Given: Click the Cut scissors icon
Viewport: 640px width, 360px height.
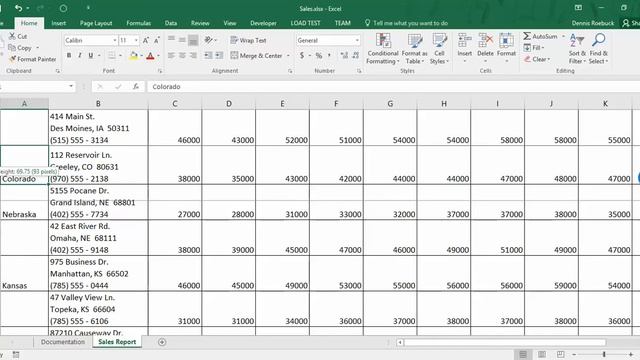Looking at the screenshot, I should [x=12, y=36].
